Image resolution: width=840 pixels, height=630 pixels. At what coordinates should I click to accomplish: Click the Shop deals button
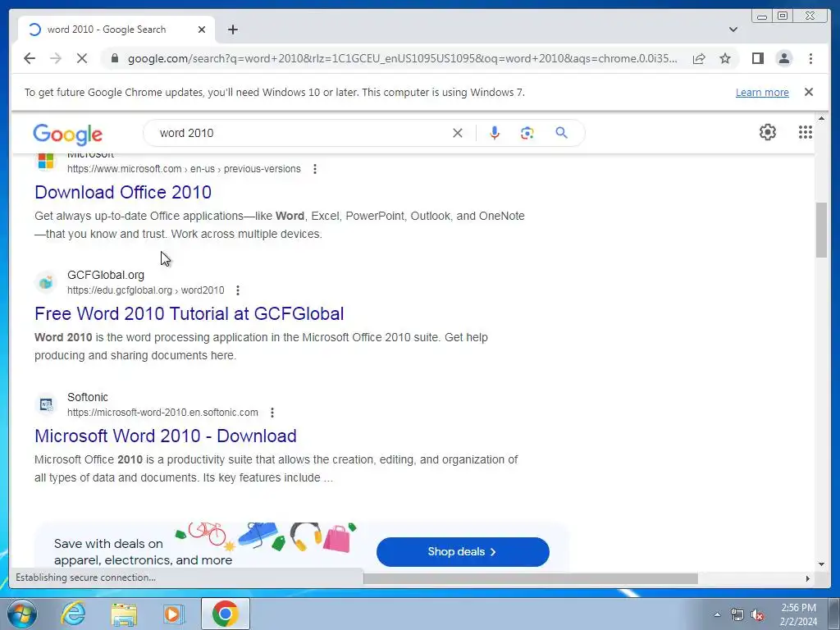(x=463, y=552)
